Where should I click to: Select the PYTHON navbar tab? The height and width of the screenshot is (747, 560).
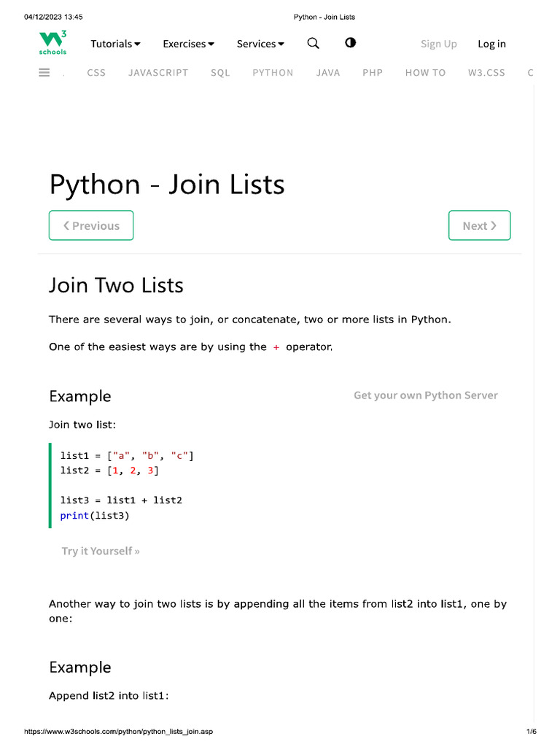tap(273, 73)
